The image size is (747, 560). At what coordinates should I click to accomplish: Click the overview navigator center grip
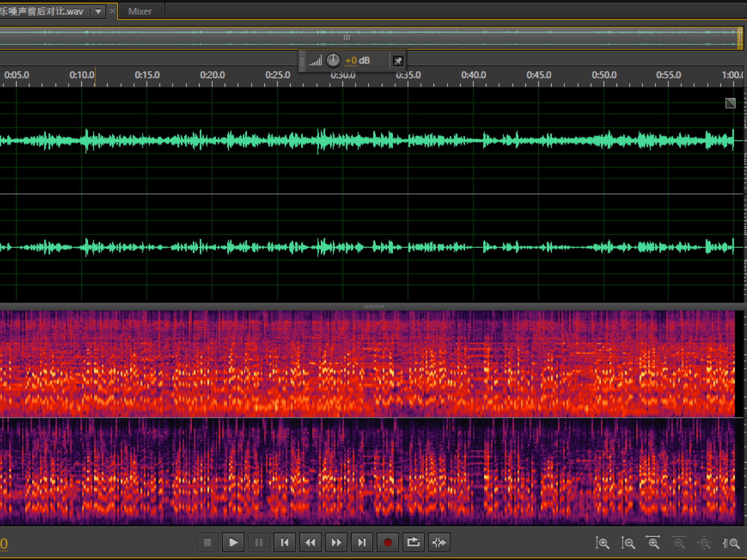pos(347,38)
